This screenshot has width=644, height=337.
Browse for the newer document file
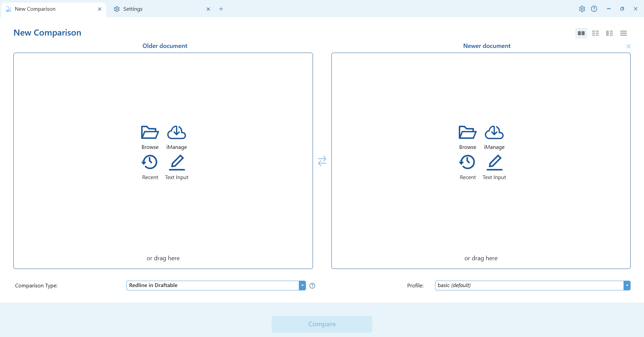(468, 137)
